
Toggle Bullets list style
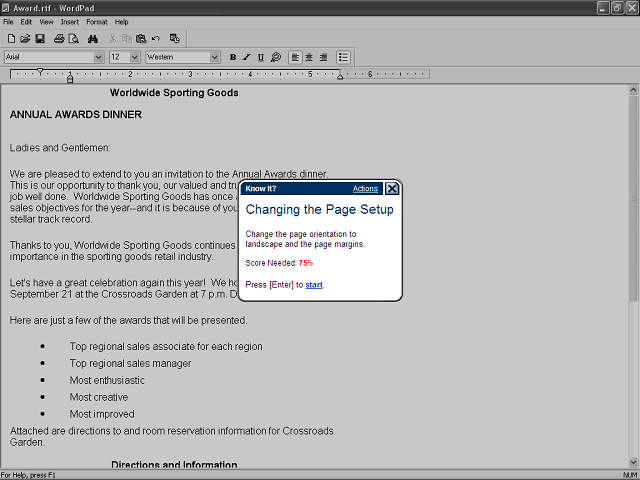(x=343, y=57)
